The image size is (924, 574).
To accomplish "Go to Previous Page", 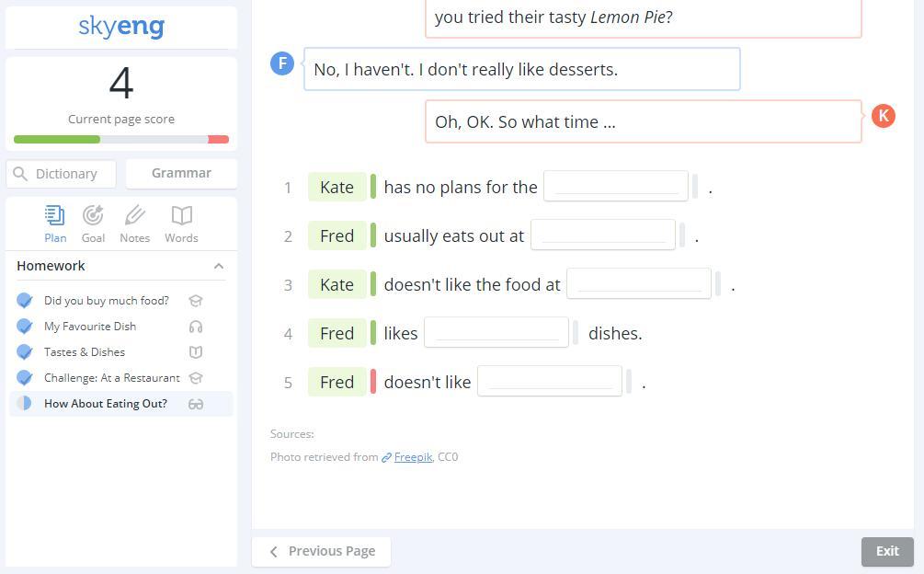I will pos(321,552).
